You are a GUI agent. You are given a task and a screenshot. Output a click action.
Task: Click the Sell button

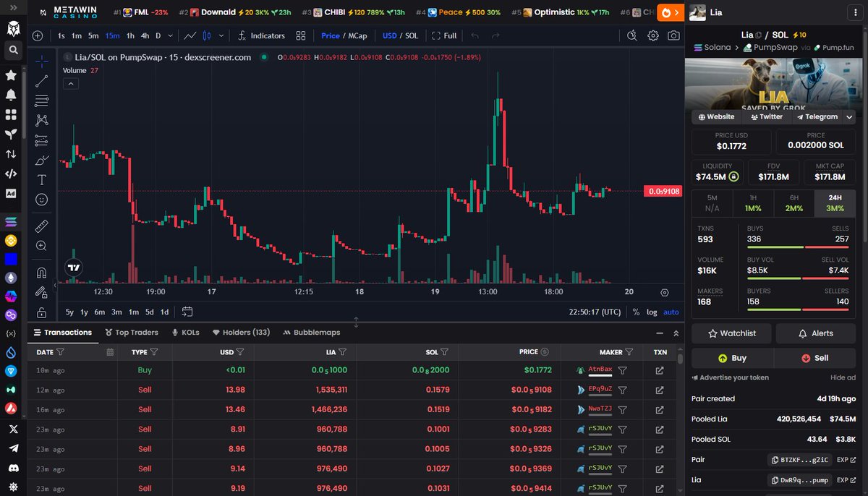click(x=815, y=358)
